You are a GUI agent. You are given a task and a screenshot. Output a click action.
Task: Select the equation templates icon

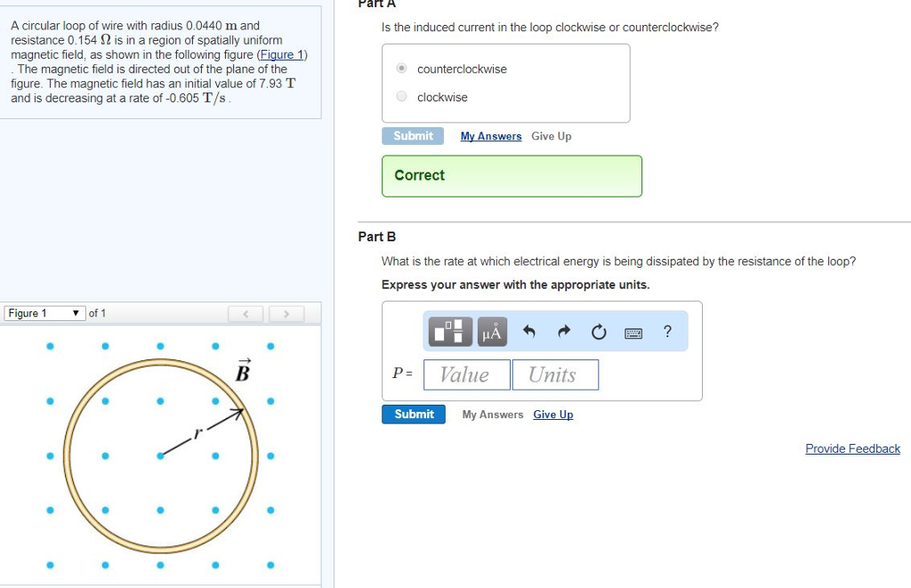tap(450, 332)
